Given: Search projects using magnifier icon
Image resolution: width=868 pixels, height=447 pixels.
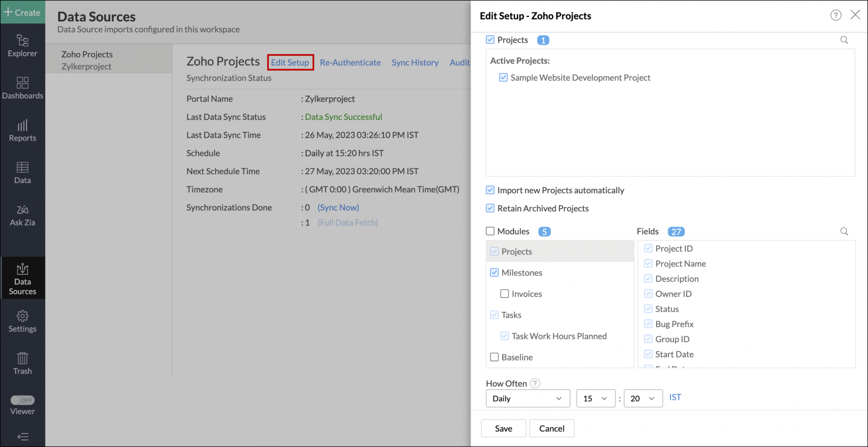Looking at the screenshot, I should [844, 40].
